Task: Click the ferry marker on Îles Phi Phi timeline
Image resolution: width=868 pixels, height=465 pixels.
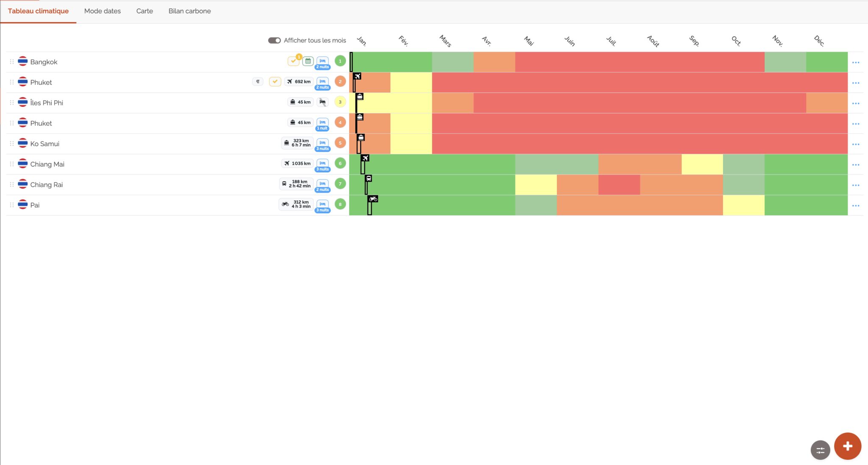Action: point(360,97)
